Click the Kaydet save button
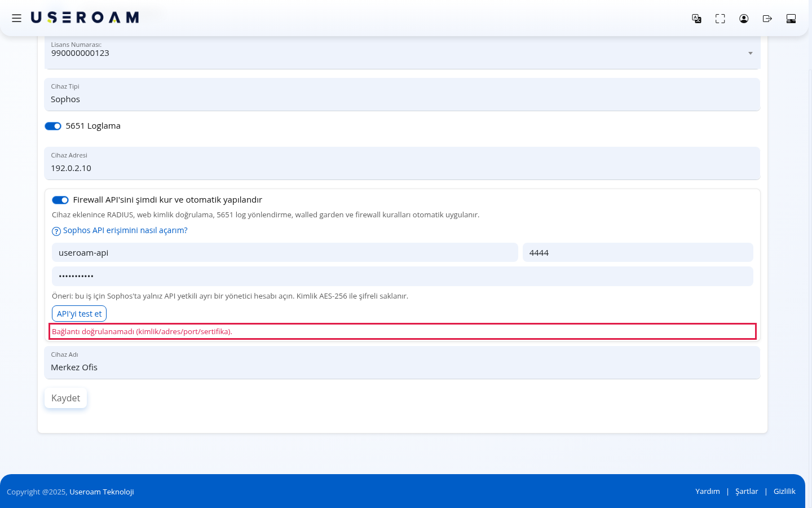This screenshot has width=812, height=508. (65, 398)
